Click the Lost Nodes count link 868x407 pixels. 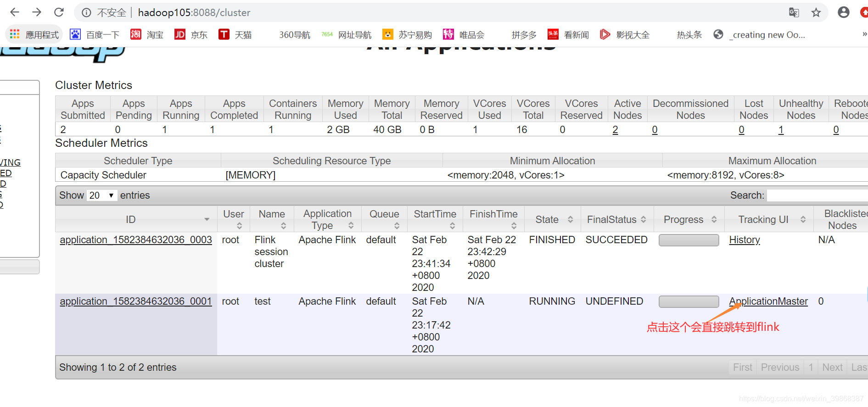pos(741,130)
